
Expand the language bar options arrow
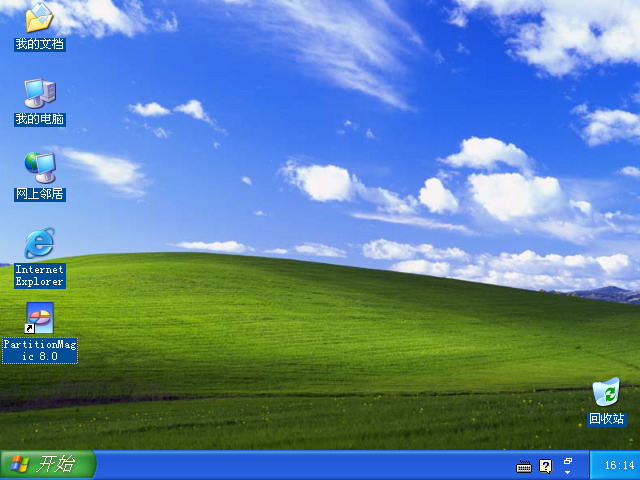coord(568,472)
